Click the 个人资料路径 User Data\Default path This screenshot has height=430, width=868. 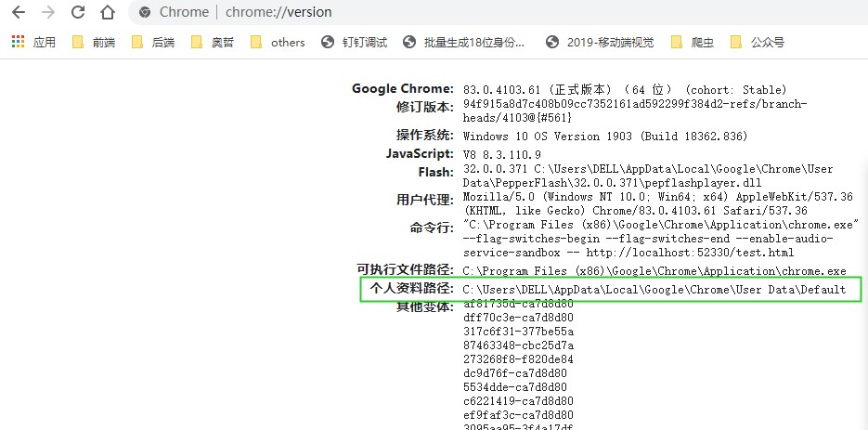(x=654, y=289)
